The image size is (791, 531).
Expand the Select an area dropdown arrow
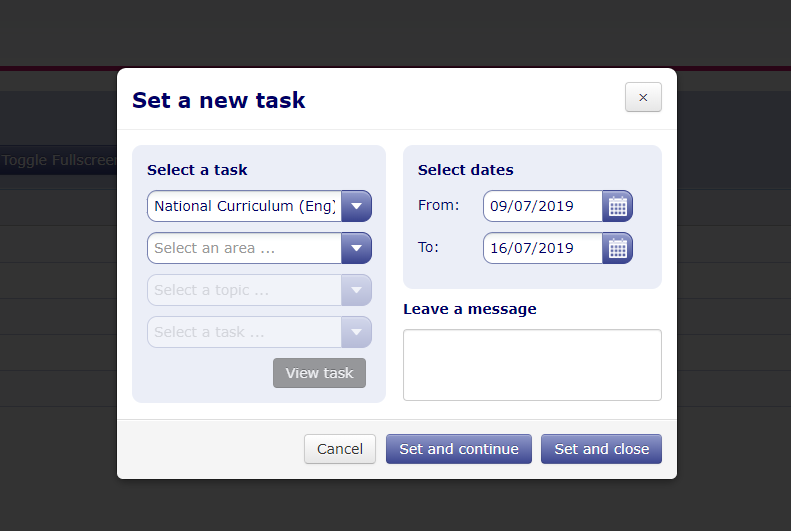(356, 248)
